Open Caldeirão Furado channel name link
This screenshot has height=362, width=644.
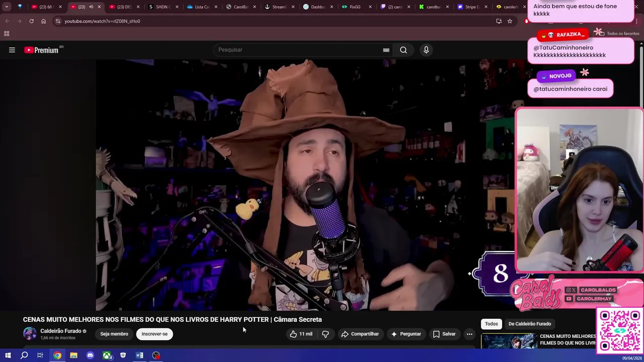(x=60, y=331)
